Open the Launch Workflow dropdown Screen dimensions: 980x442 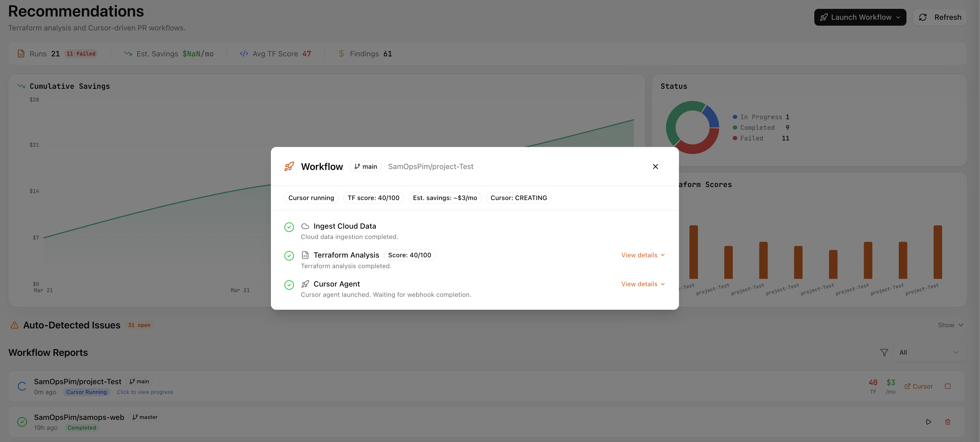point(860,17)
